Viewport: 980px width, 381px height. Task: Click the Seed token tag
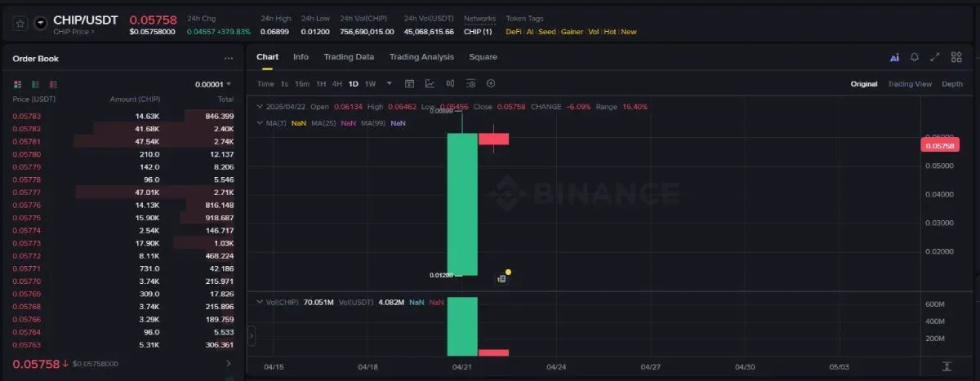point(546,32)
